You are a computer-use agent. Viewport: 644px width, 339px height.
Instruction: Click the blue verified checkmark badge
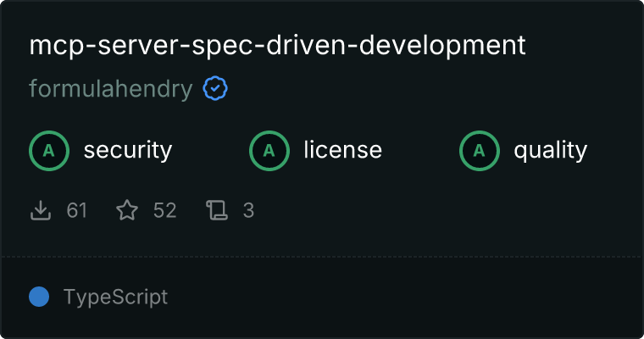(215, 88)
